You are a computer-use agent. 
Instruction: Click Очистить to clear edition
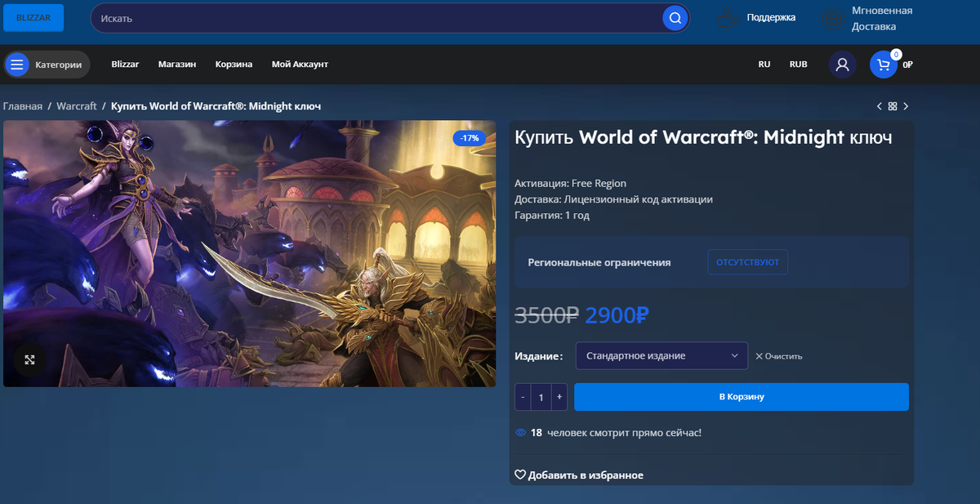(x=779, y=356)
